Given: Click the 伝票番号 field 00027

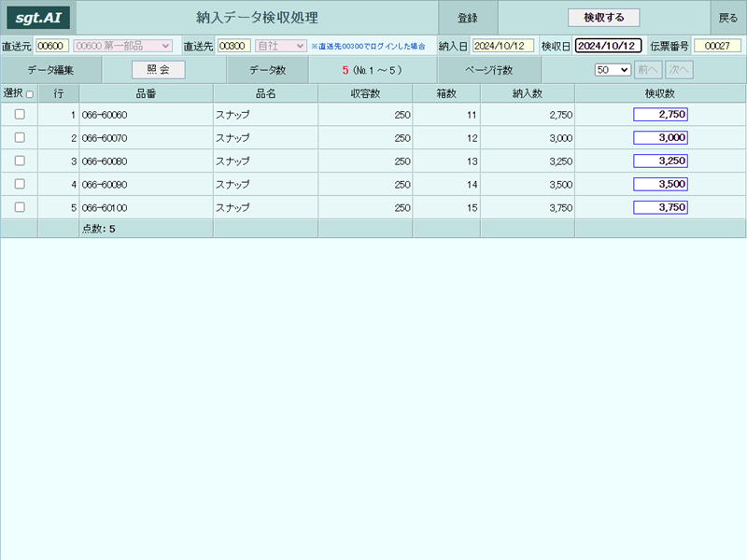Looking at the screenshot, I should pos(717,46).
